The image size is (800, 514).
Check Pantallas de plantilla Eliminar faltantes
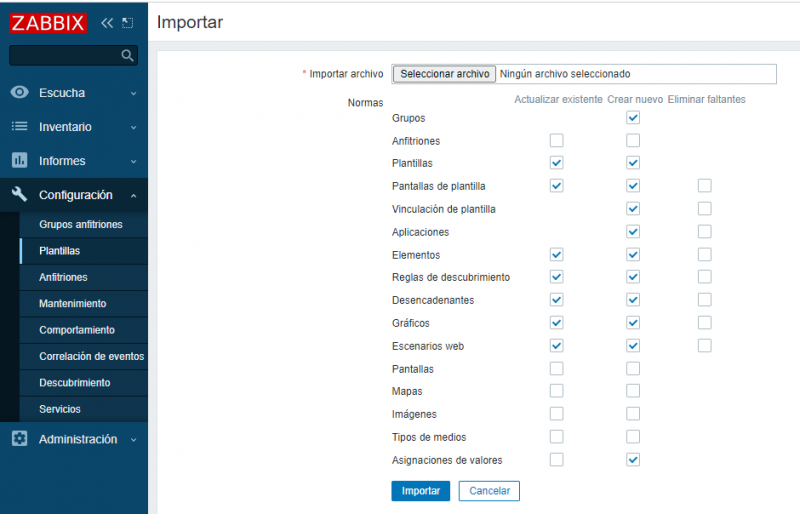coord(705,186)
